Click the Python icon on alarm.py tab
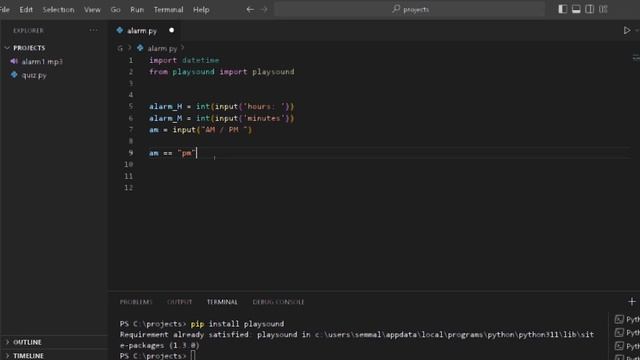Screen dimensions: 640x360 coord(120,30)
